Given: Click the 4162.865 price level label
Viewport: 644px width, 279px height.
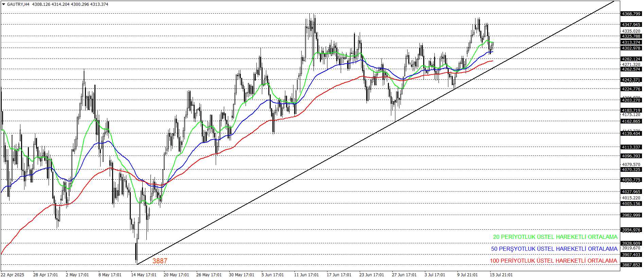Looking at the screenshot, I should click(x=631, y=121).
